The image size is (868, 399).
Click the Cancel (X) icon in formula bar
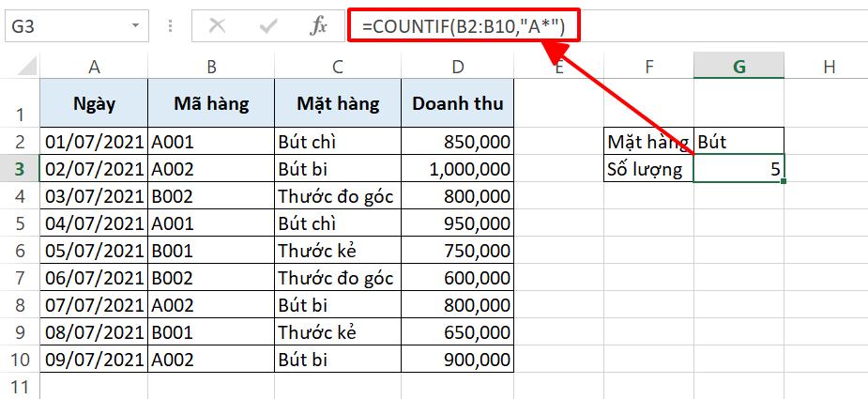tap(217, 26)
